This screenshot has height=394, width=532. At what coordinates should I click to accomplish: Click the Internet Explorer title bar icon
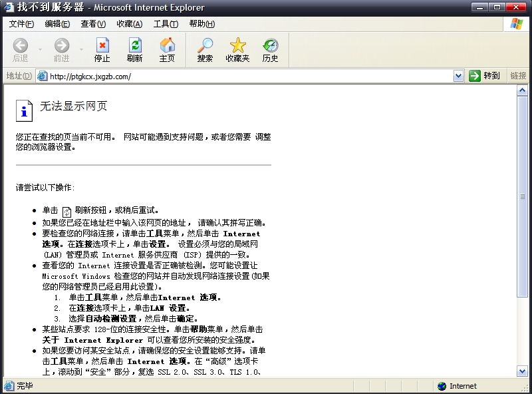tap(9, 7)
